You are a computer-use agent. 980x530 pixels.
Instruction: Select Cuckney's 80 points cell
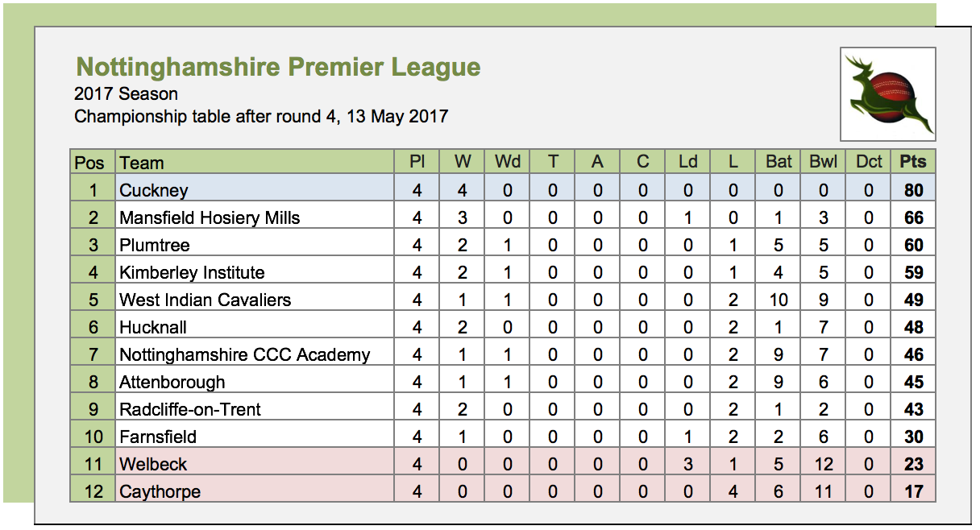913,190
